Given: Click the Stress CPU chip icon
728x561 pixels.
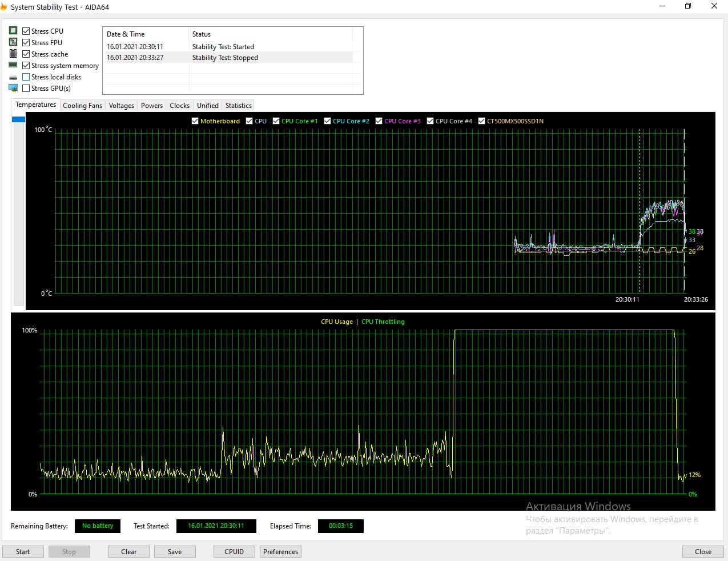Looking at the screenshot, I should pyautogui.click(x=13, y=31).
